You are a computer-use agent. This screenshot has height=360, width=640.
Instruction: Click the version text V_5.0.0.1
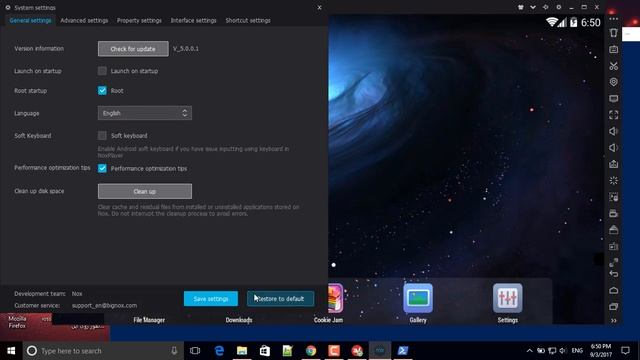[186, 49]
